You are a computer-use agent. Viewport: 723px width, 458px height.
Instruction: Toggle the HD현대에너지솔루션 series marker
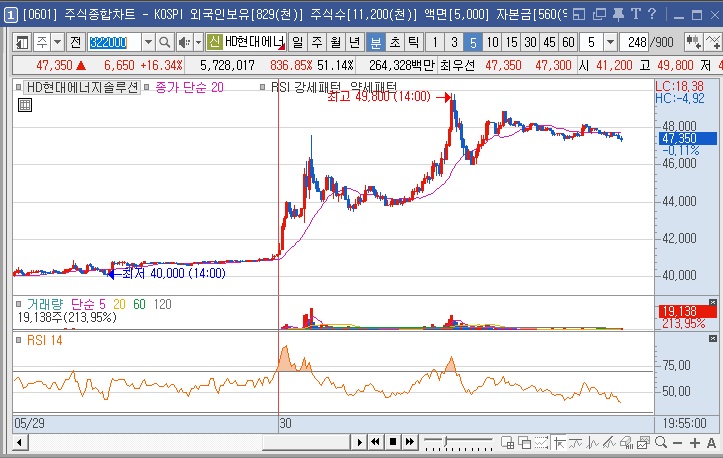click(x=18, y=87)
